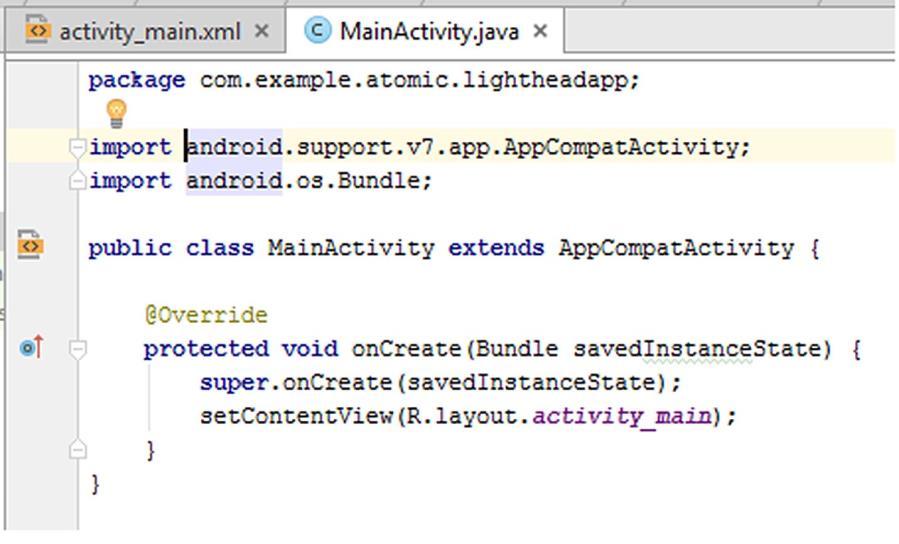Close the MainActivity.java tab
Image resolution: width=899 pixels, height=544 pixels.
pyautogui.click(x=540, y=31)
